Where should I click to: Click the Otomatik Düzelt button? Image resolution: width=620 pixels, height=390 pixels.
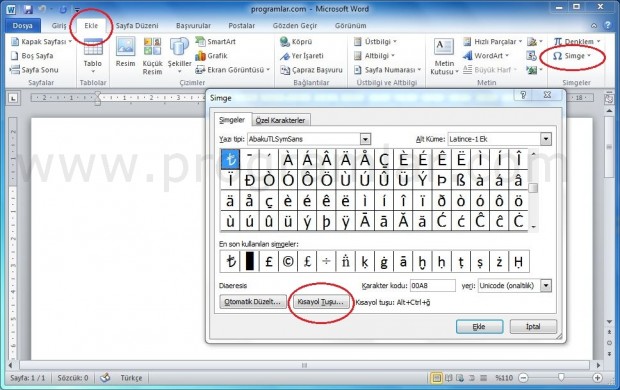[253, 302]
